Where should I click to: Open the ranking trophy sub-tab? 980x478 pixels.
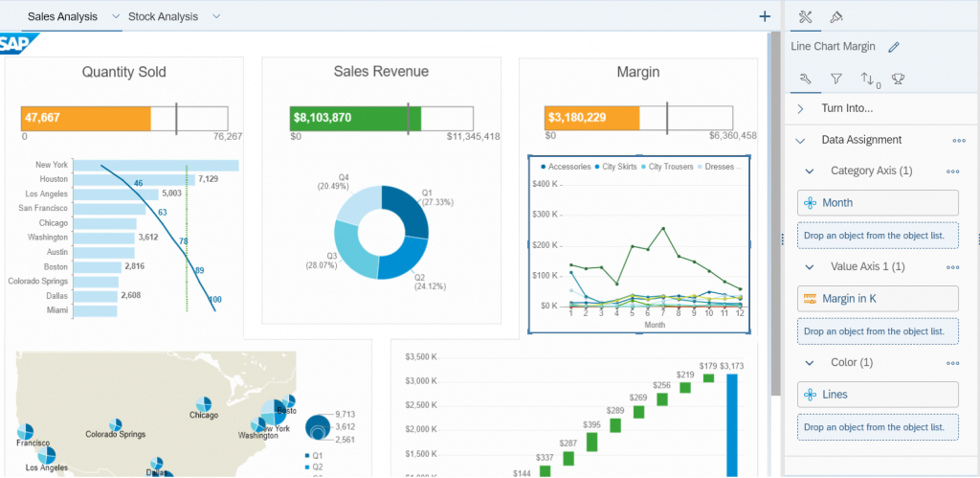(x=898, y=79)
